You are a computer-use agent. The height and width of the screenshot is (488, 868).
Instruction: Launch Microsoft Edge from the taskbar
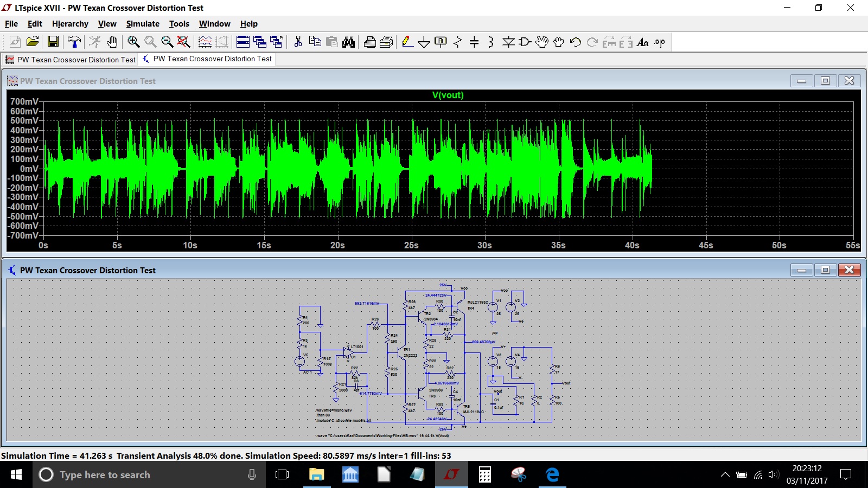point(552,474)
